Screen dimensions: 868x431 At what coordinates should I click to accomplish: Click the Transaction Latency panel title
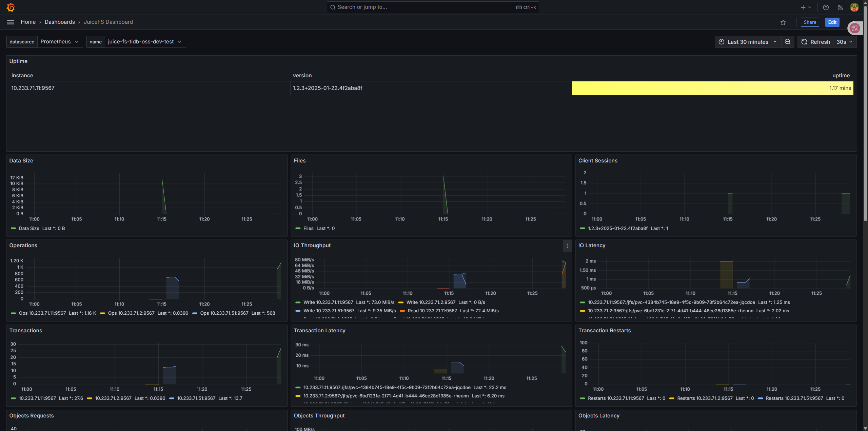tap(320, 331)
